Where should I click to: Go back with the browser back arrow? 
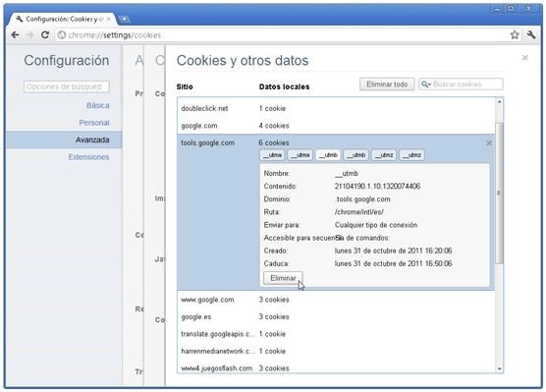click(15, 34)
